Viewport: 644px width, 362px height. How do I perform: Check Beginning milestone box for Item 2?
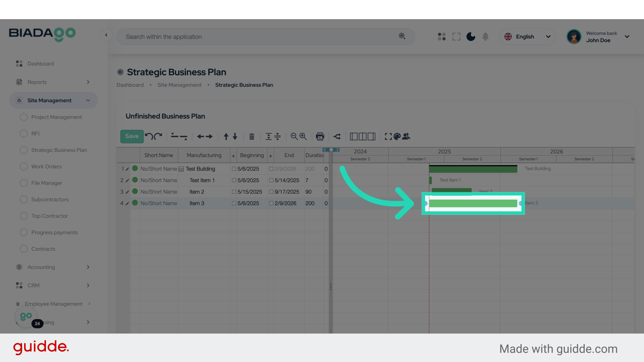click(x=234, y=192)
